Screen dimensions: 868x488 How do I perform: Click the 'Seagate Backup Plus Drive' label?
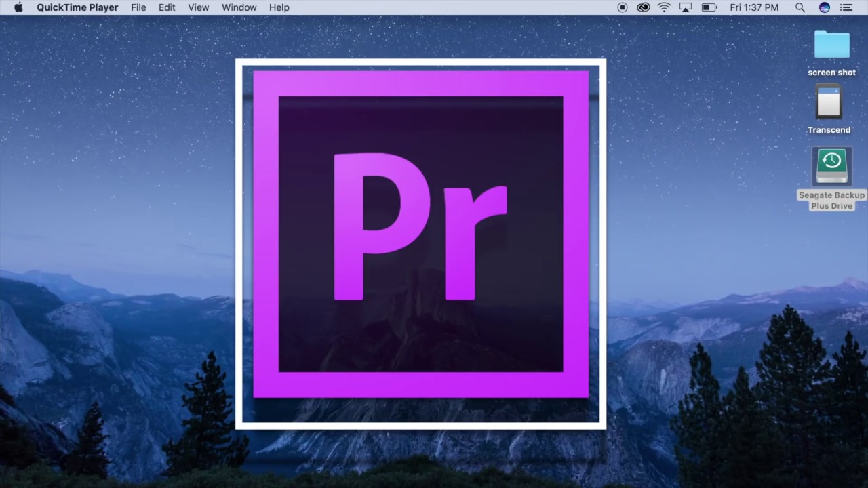831,201
